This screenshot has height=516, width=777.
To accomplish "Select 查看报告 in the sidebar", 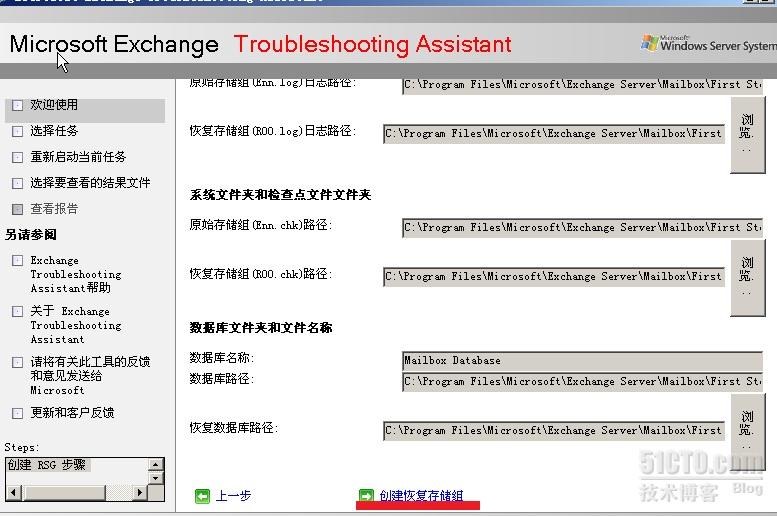I will [x=54, y=209].
